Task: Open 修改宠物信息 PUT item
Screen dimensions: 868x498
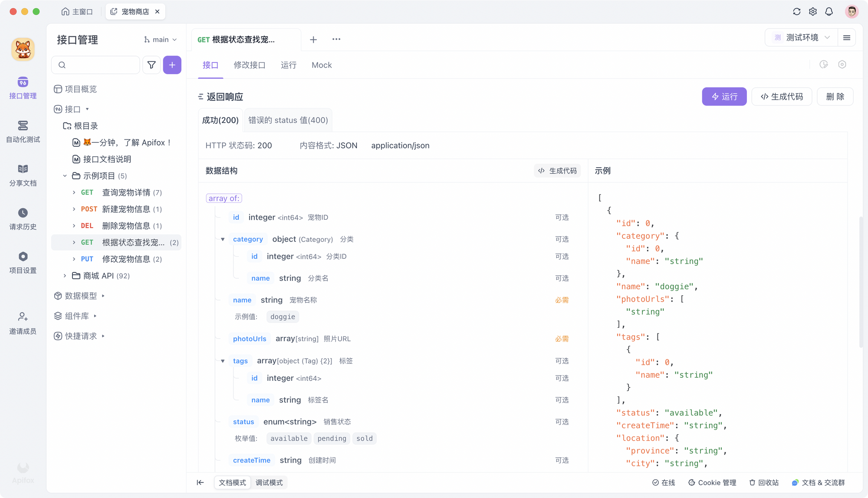Action: pyautogui.click(x=116, y=259)
